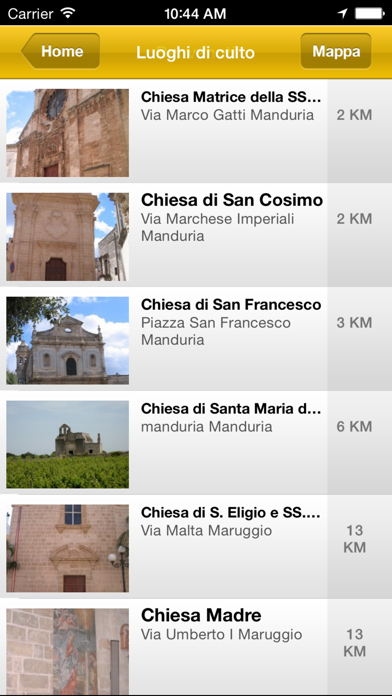The width and height of the screenshot is (392, 696).
Task: Open the Chiesa di San Francesco thumbnail
Action: (67, 340)
